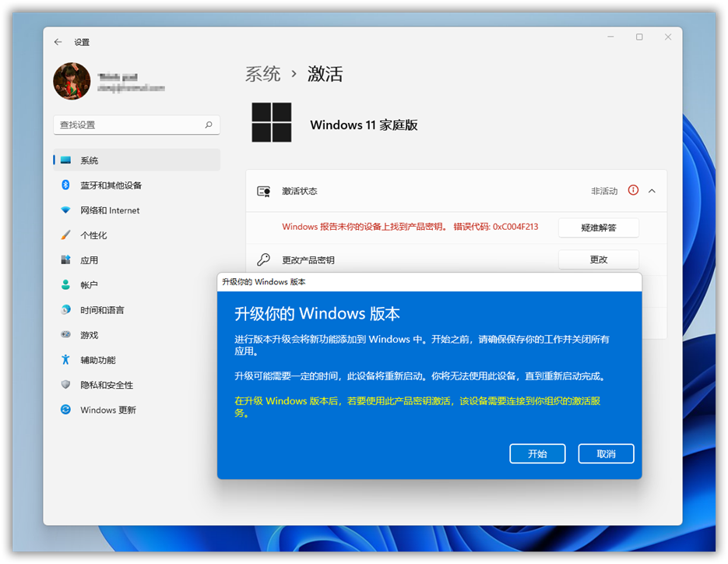Click 开始 to begin the upgrade

(537, 454)
